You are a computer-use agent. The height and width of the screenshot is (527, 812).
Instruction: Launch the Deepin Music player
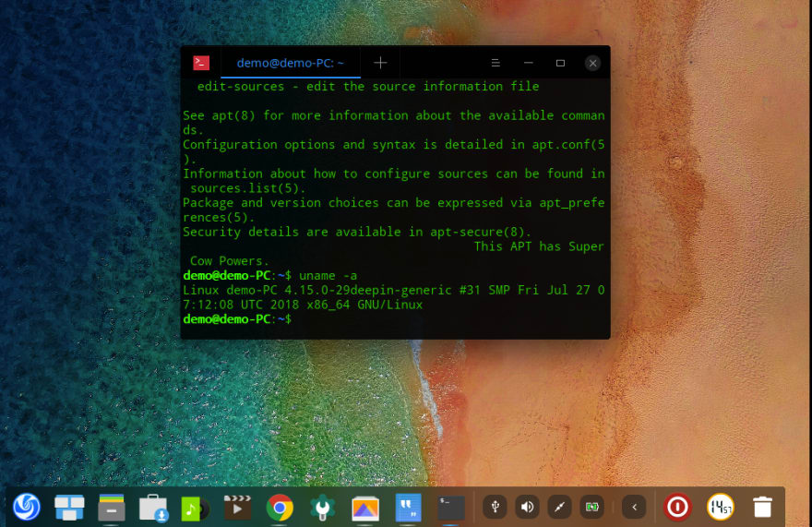coord(195,509)
